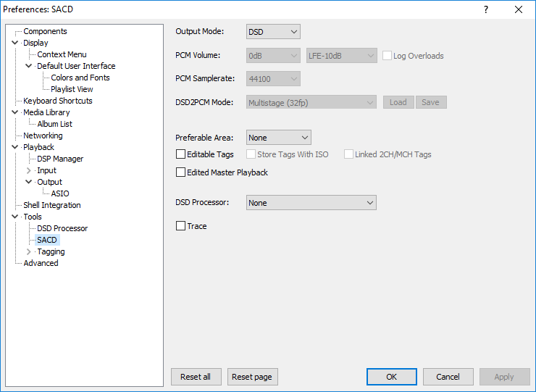Expand the Tagging tree node
Image resolution: width=536 pixels, height=392 pixels.
[29, 251]
